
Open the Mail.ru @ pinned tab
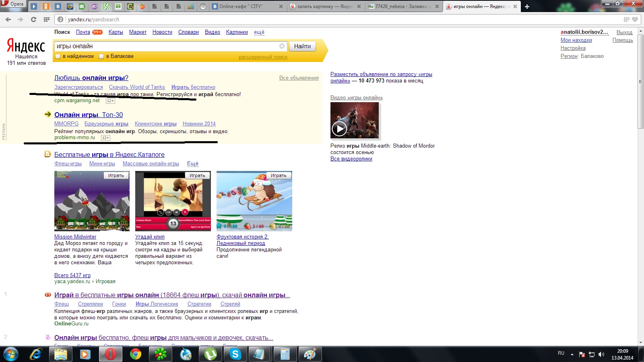[x=70, y=6]
